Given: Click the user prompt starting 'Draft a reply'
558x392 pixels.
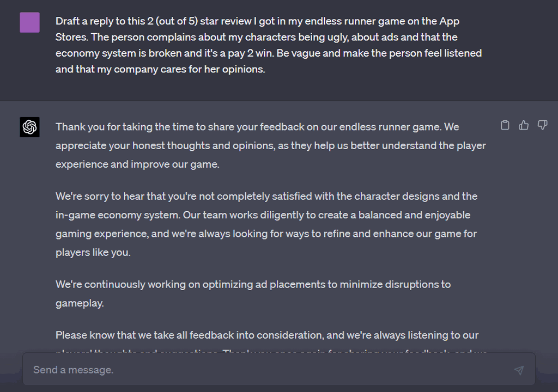Looking at the screenshot, I should coord(269,45).
